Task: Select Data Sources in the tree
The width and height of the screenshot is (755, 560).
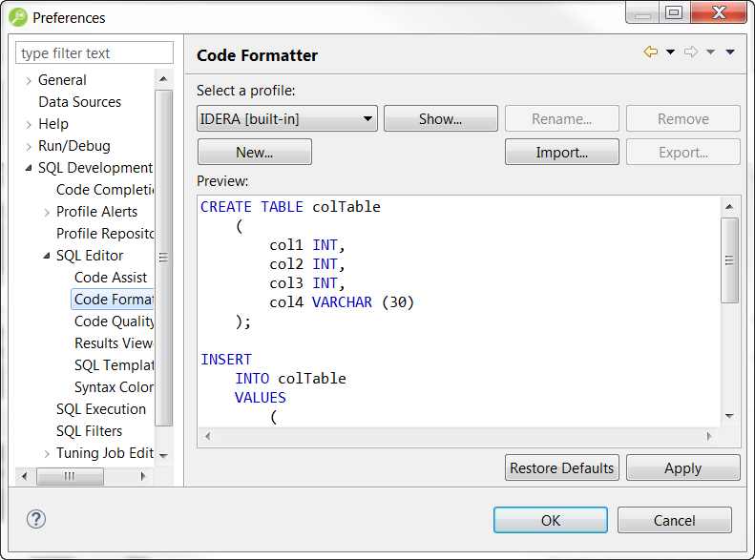Action: pos(79,102)
